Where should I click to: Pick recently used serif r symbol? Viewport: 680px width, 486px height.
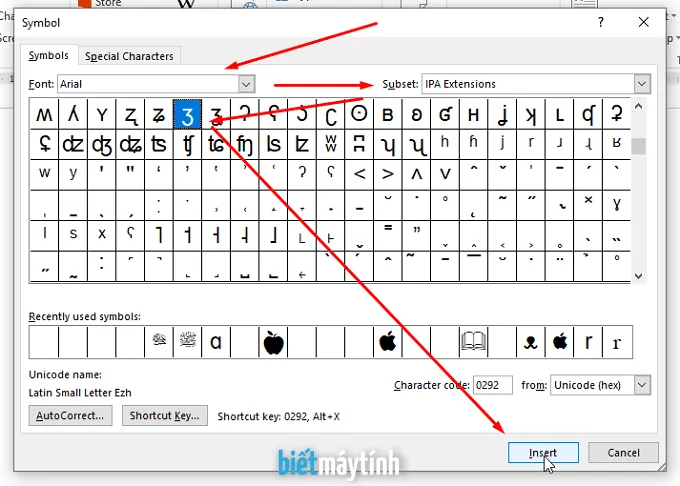click(617, 342)
